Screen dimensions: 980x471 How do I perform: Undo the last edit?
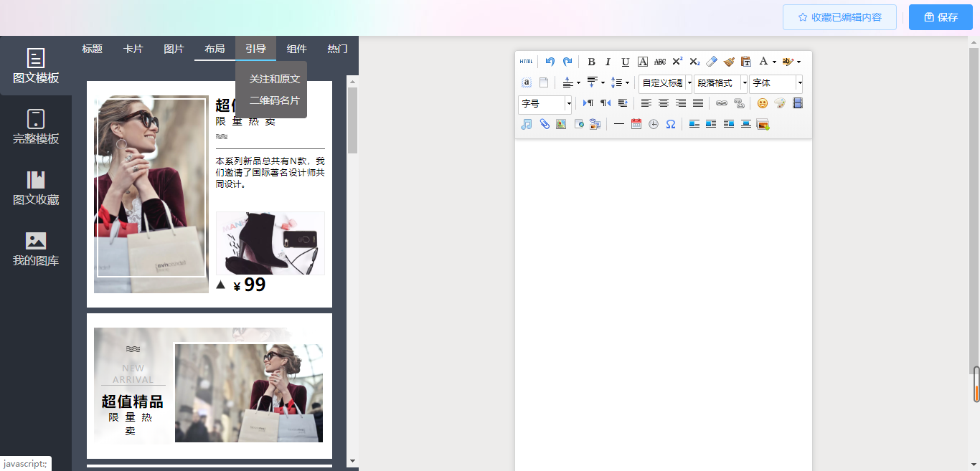tap(550, 62)
